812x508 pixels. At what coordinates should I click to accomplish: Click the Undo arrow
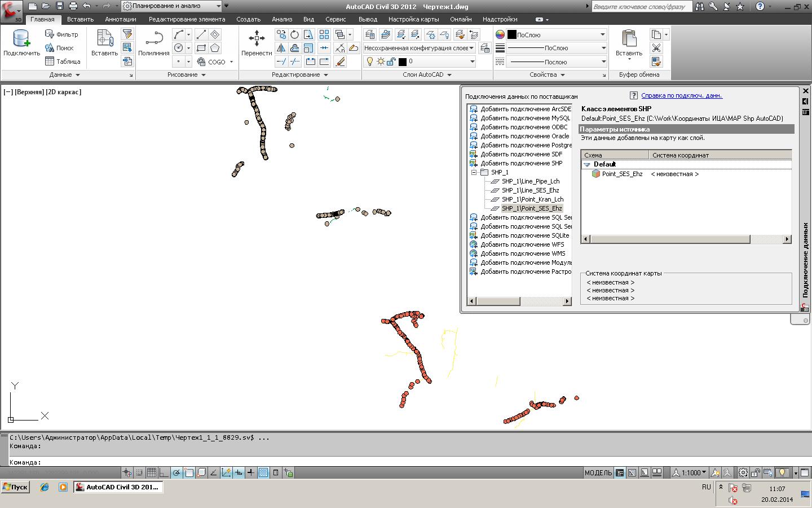(x=86, y=6)
